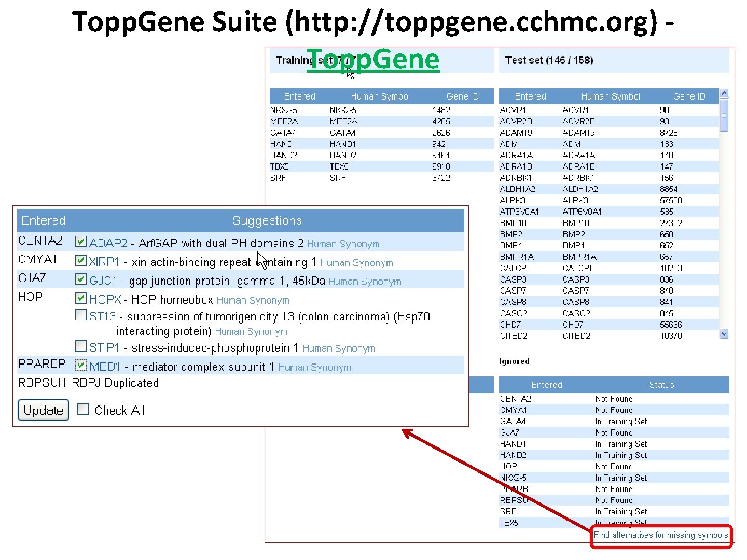This screenshot has height=560, width=747.
Task: Click the Human Symbol column header
Action: (380, 96)
